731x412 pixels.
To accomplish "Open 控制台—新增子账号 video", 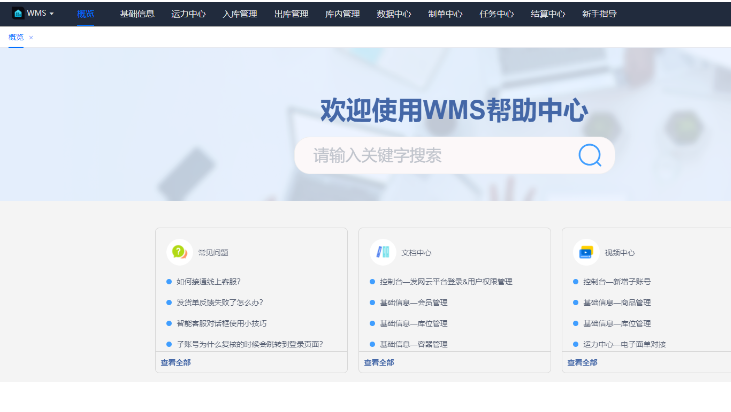I will pos(617,282).
